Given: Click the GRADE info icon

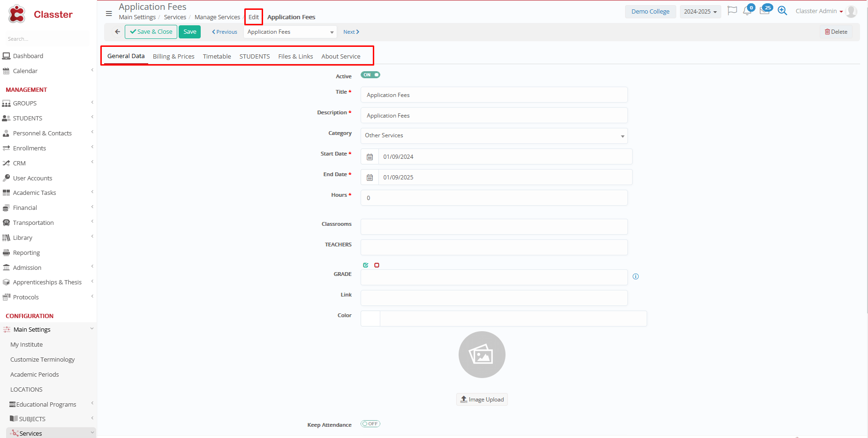Looking at the screenshot, I should (x=635, y=277).
